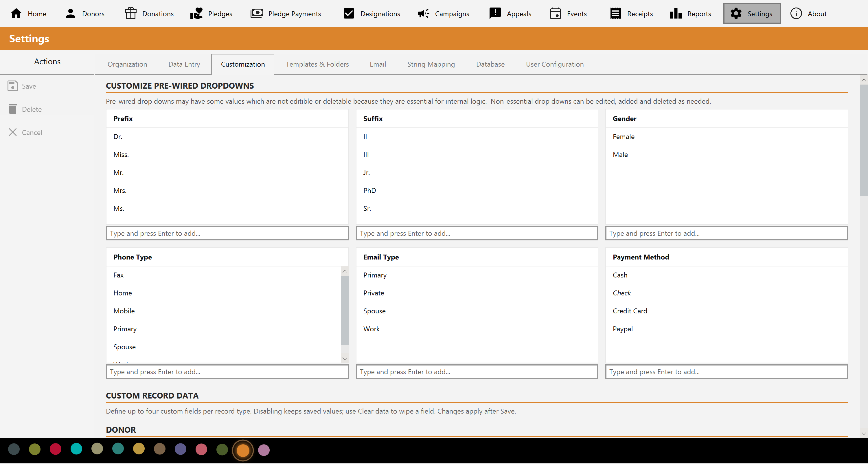868x466 pixels.
Task: Select the crimson red theme color
Action: click(56, 450)
